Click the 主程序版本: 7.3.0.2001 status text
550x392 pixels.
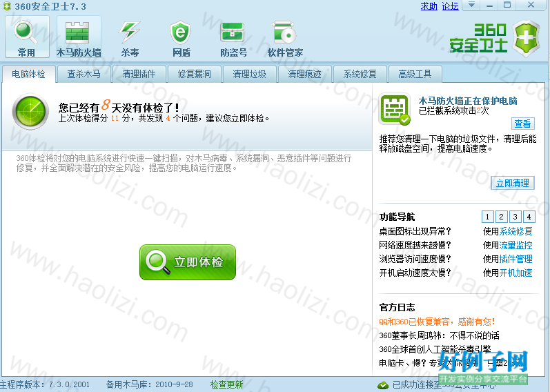coord(45,384)
